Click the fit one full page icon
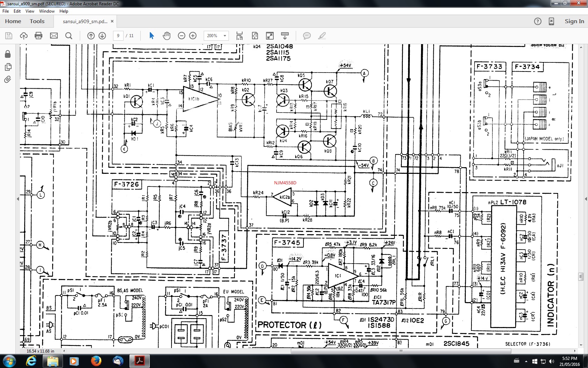 (x=255, y=36)
